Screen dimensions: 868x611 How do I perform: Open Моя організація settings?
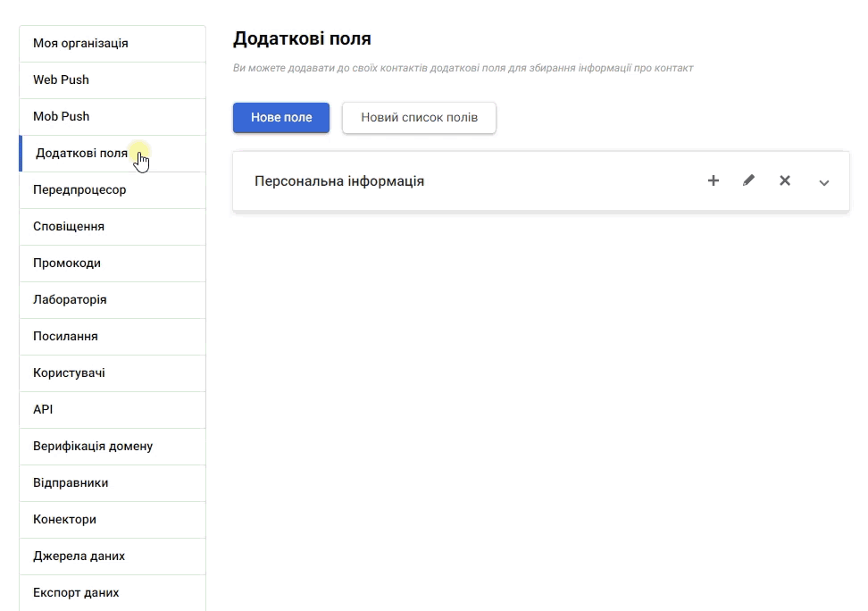113,43
